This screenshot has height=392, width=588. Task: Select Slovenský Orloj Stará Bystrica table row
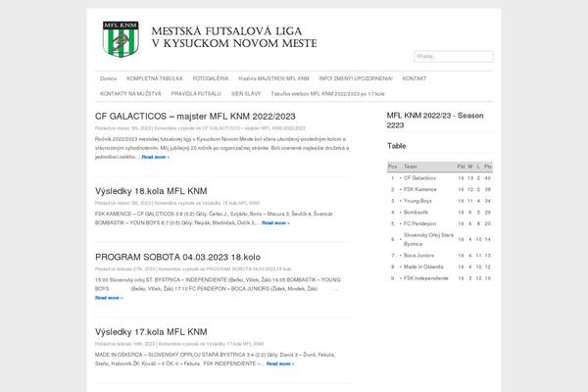pos(439,239)
